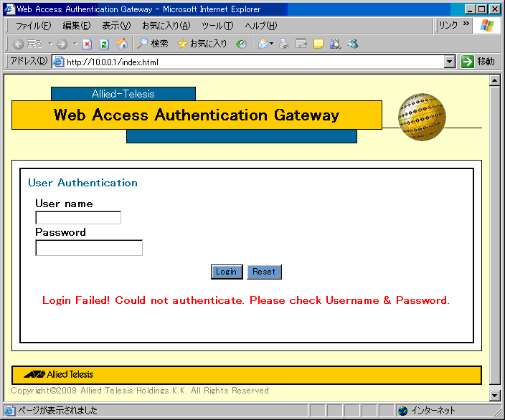Open the File (ファイル) menu
This screenshot has height=420, width=505.
33,25
